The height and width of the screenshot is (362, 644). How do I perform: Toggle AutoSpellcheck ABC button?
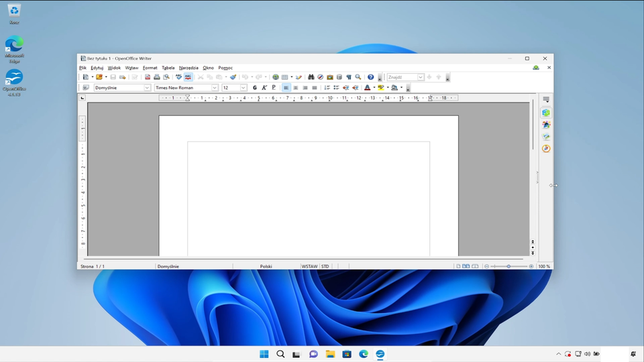coord(188,77)
